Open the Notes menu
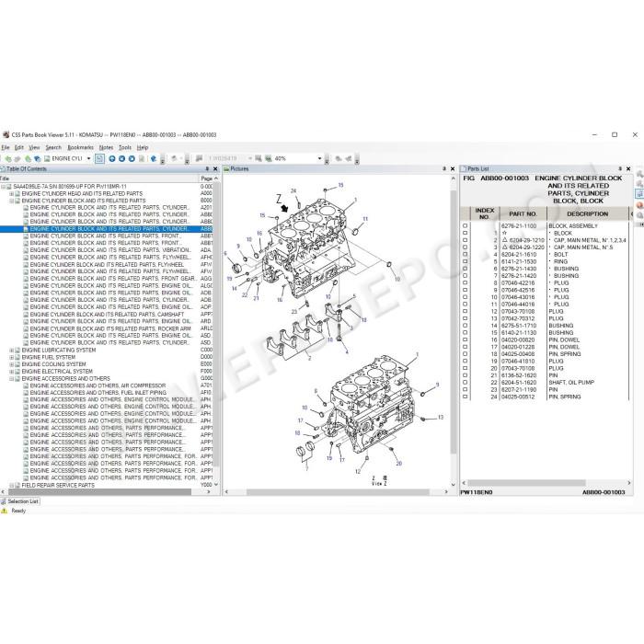644x644 pixels. pos(106,147)
